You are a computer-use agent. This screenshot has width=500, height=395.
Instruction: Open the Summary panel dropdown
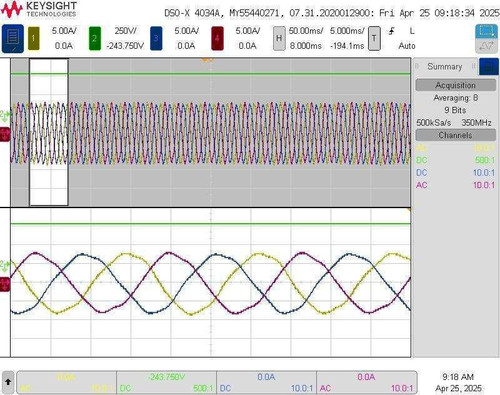(x=445, y=66)
